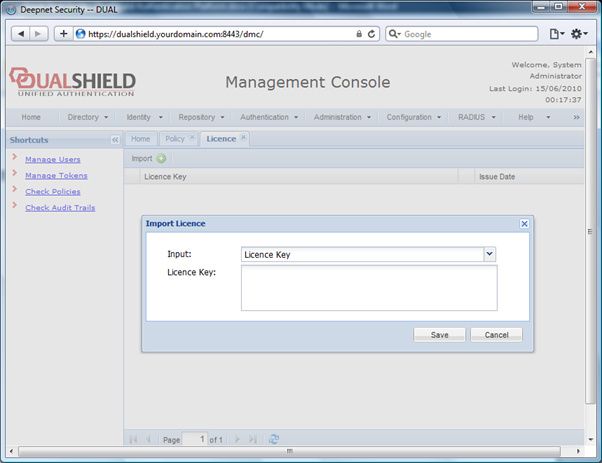Refresh the licence grid at bottom
Screen dimensions: 602x463
coord(274,439)
